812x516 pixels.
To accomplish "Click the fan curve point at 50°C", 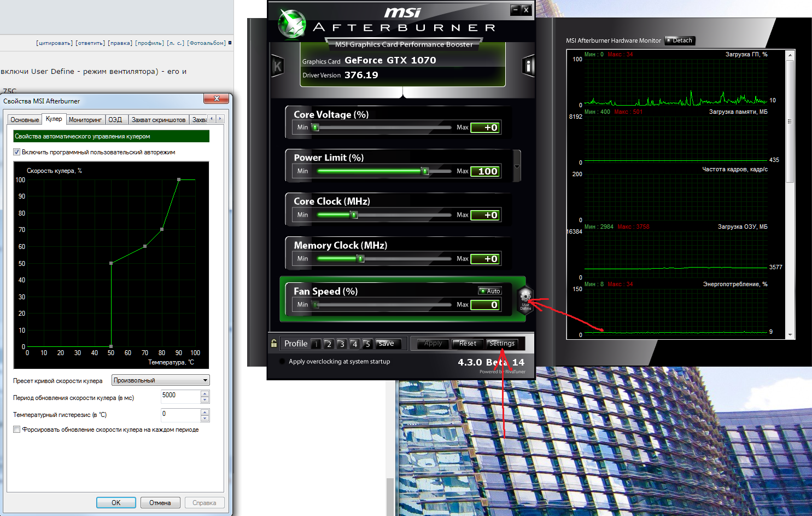I will pyautogui.click(x=111, y=263).
